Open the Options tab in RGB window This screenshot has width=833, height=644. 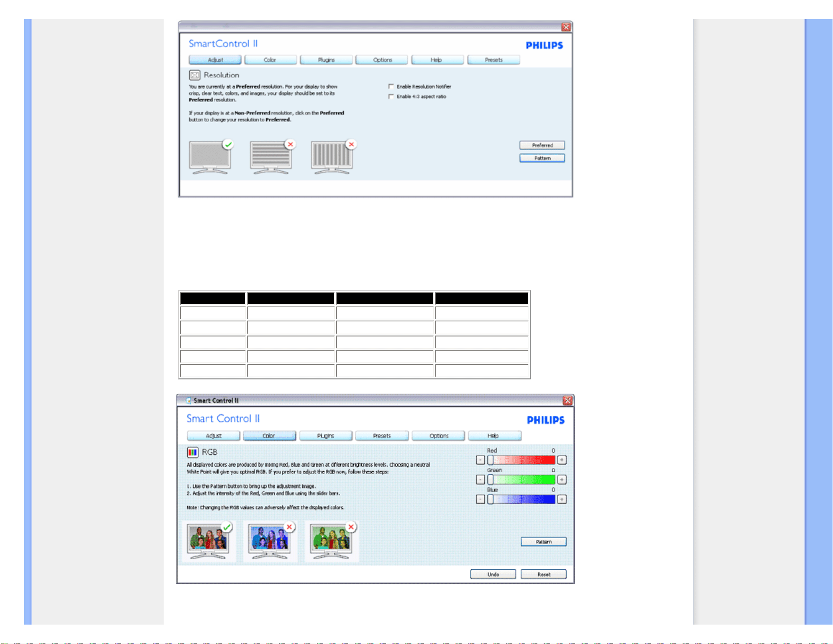click(438, 436)
